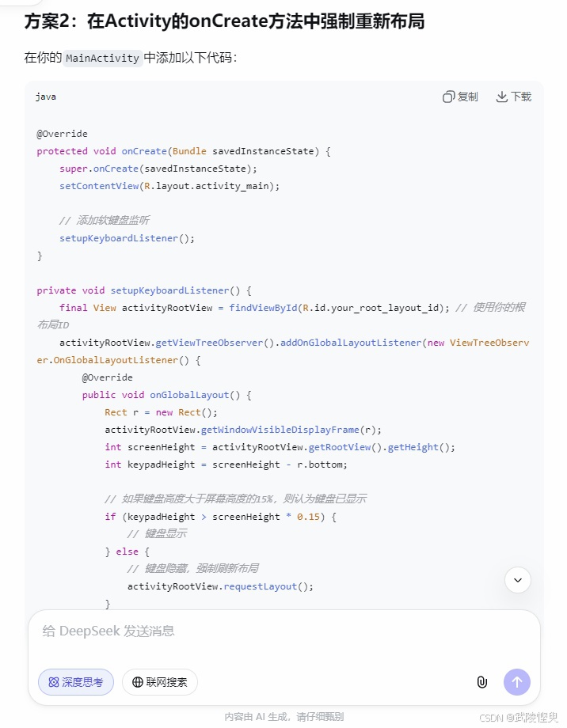Click the 'private void setupKeyboardListener()' line
The height and width of the screenshot is (728, 567).
(x=144, y=290)
